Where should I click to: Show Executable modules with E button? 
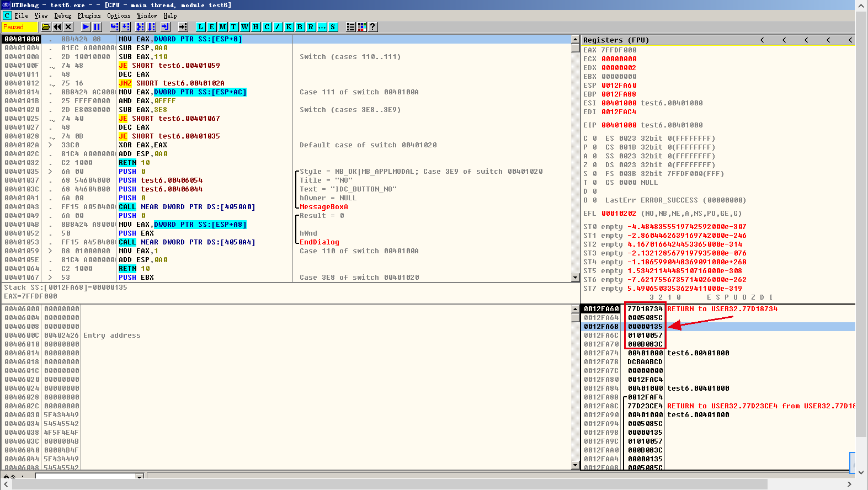click(211, 26)
